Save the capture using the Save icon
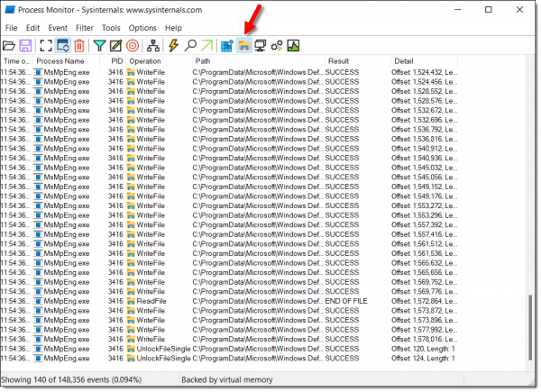The image size is (541, 392). tap(25, 46)
